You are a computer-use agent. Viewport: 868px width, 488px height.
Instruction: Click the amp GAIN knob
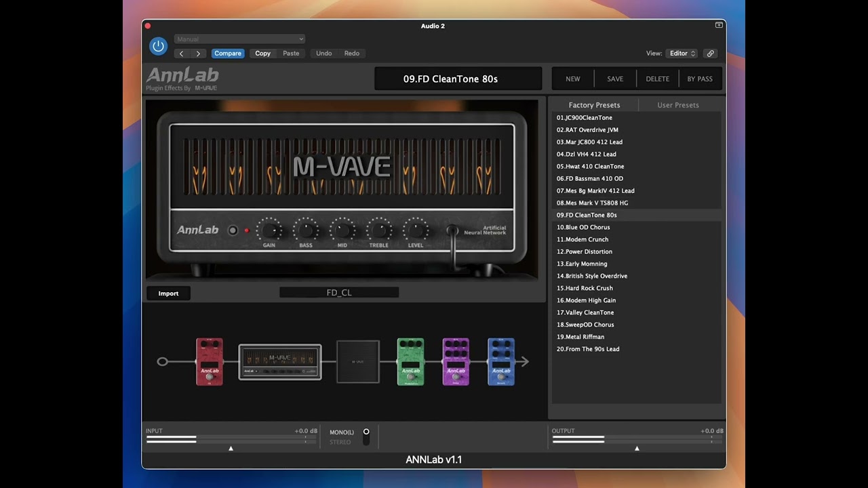click(x=269, y=230)
